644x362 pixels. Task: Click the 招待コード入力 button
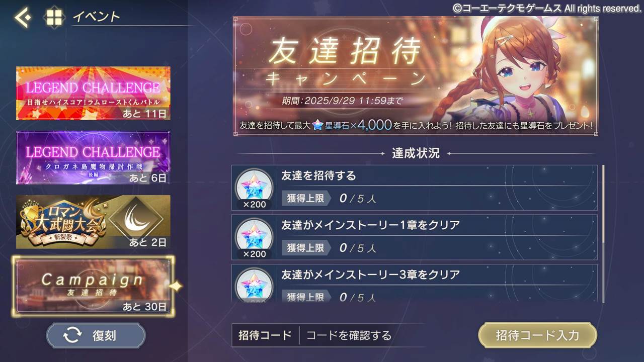[x=537, y=335]
